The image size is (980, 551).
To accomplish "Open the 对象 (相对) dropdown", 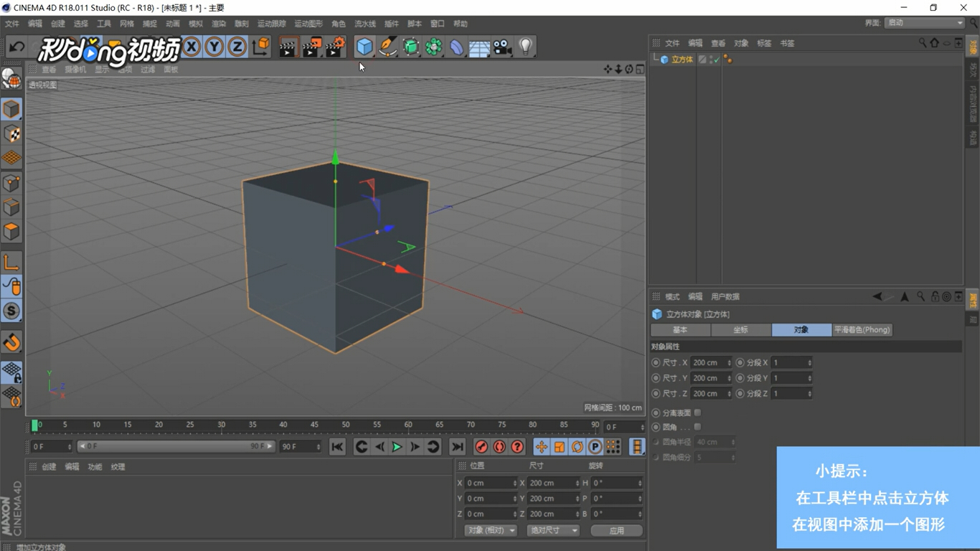I will (x=491, y=530).
